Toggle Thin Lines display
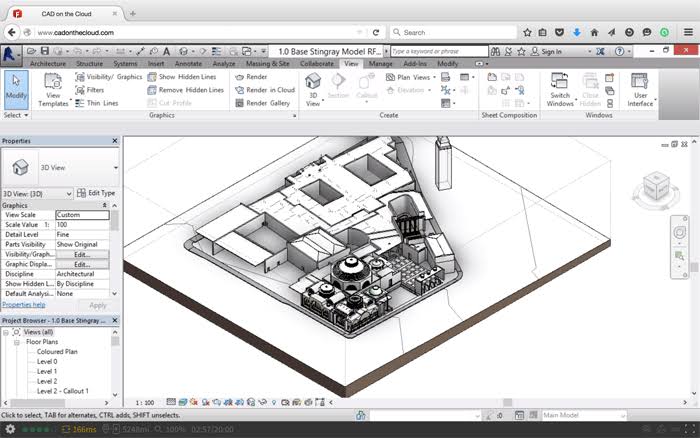 click(97, 103)
